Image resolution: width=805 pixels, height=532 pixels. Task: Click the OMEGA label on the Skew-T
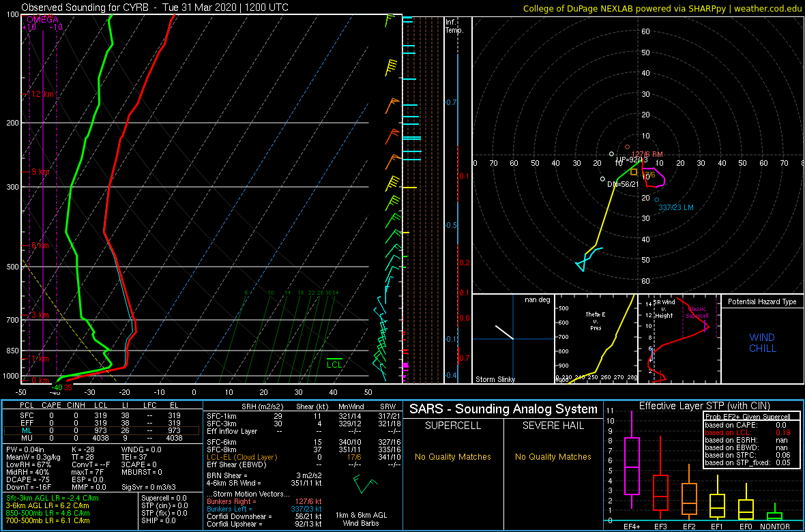point(42,19)
